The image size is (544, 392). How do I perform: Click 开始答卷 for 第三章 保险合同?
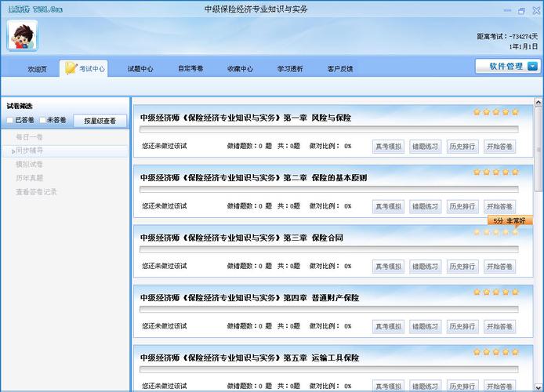click(499, 267)
